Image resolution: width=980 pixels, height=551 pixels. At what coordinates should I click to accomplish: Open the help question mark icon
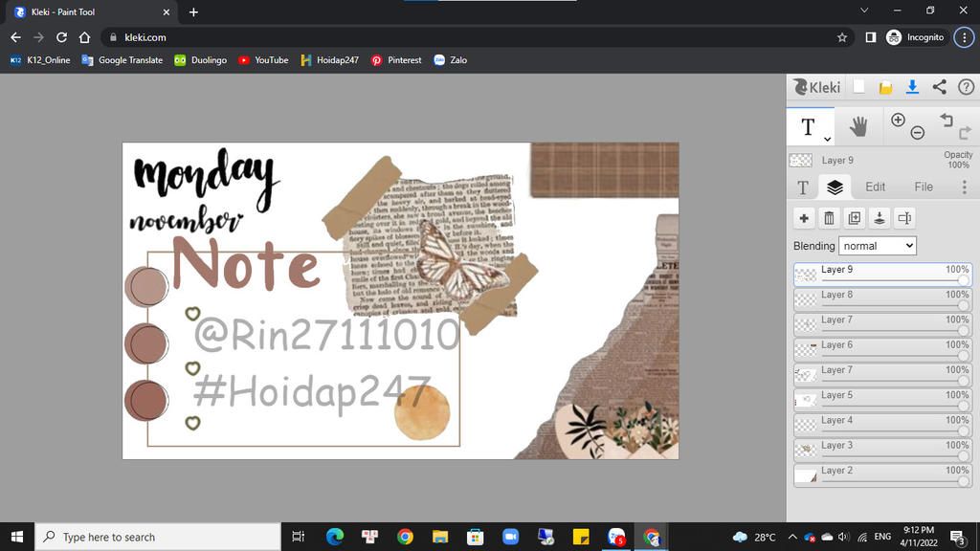coord(966,87)
